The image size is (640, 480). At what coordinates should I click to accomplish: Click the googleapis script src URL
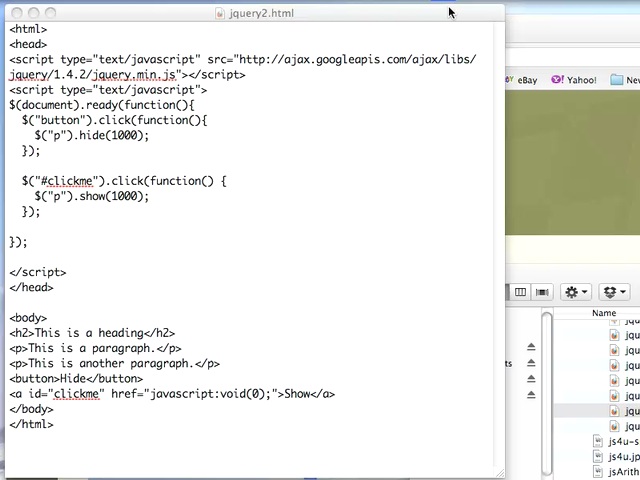358,60
